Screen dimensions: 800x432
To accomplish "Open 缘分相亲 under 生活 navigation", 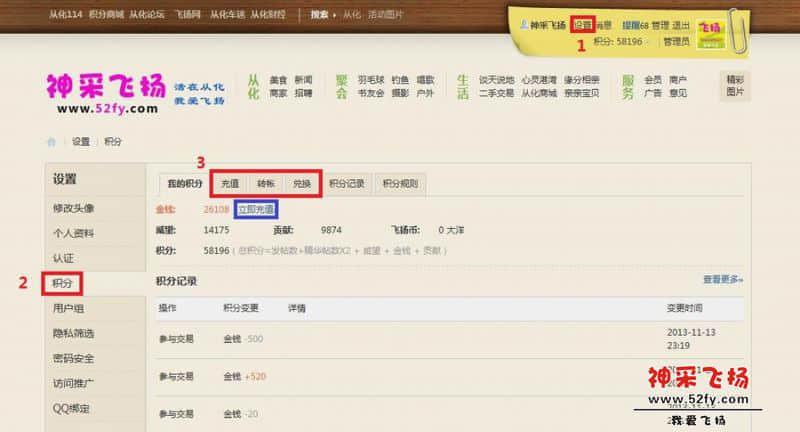I will point(582,80).
